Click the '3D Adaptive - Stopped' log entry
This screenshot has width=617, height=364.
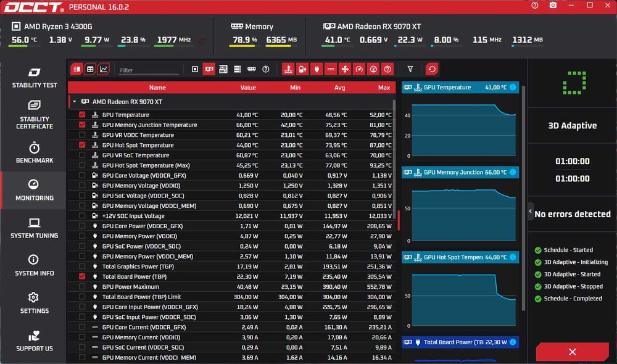point(569,286)
